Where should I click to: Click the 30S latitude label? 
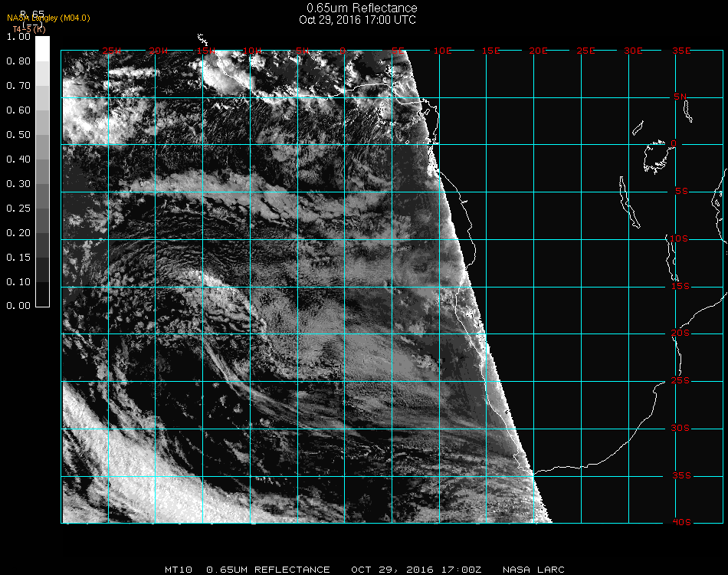pos(680,428)
